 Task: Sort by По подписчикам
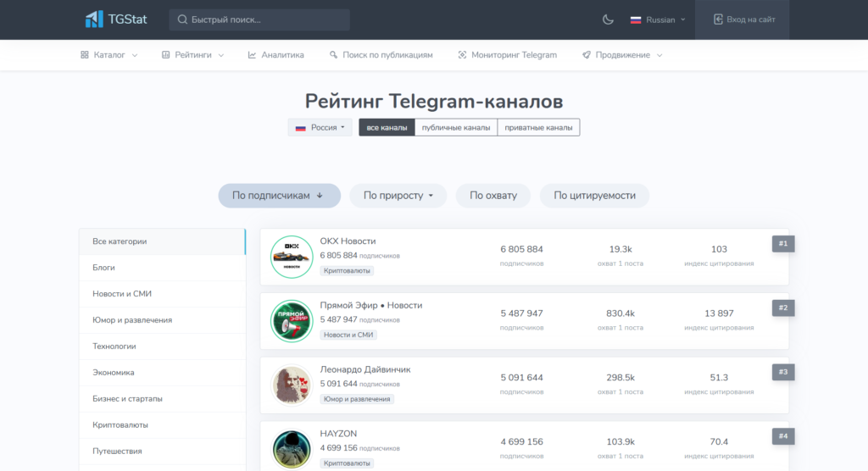pos(279,196)
